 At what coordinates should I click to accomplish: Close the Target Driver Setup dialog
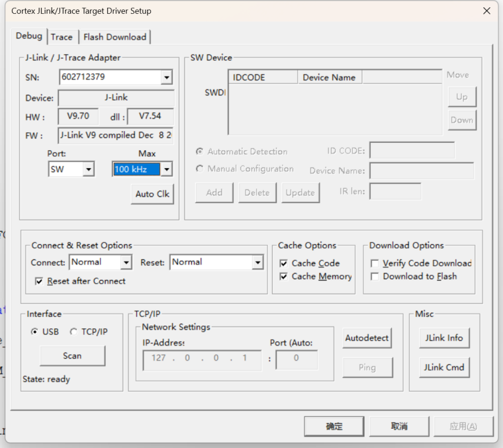[x=486, y=11]
